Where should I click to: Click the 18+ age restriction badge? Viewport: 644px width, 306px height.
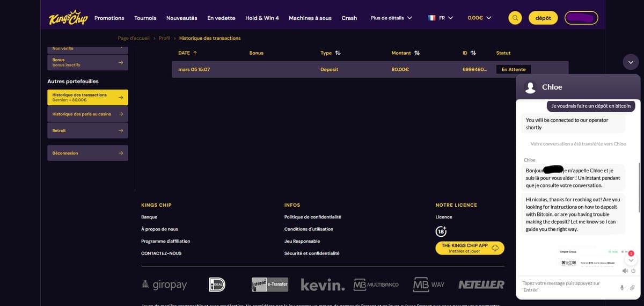pos(441,231)
